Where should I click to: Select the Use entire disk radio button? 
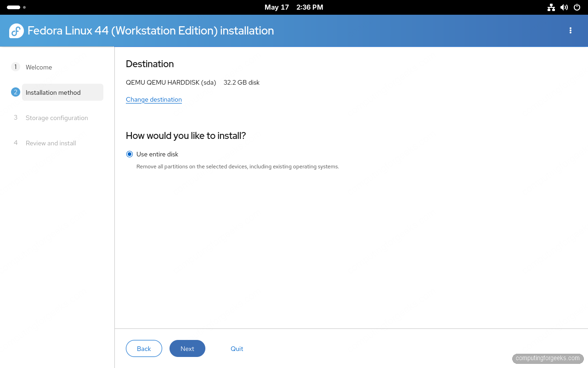pyautogui.click(x=130, y=154)
